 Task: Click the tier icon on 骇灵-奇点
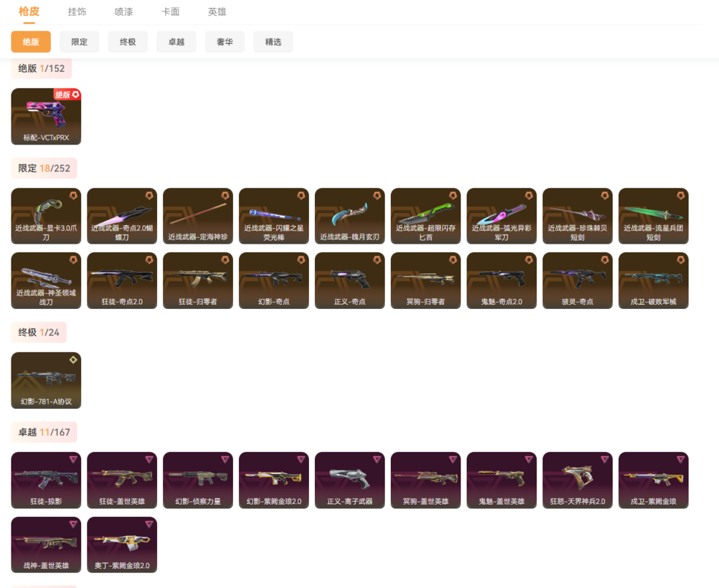[x=604, y=260]
